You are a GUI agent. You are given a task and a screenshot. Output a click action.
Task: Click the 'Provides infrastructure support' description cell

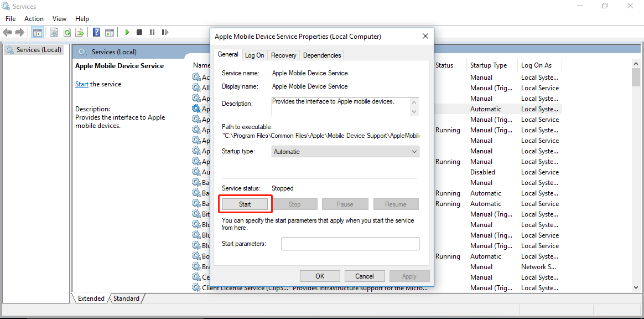[x=361, y=287]
